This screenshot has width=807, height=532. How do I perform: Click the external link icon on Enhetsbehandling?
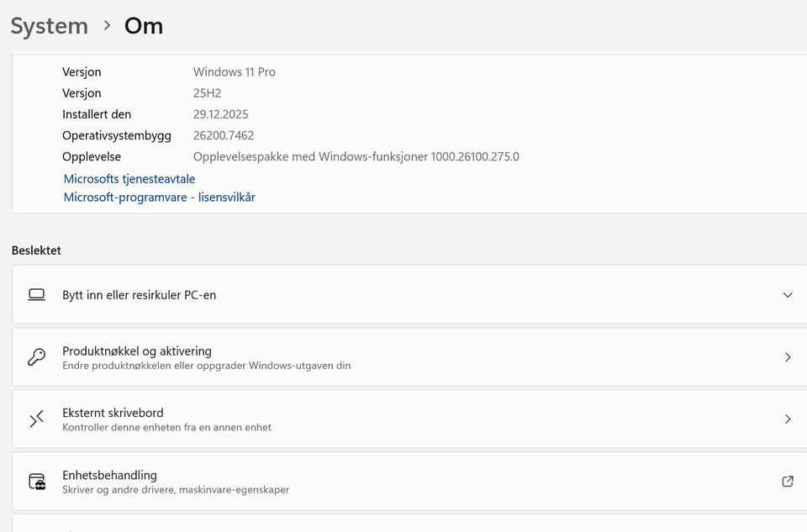788,482
